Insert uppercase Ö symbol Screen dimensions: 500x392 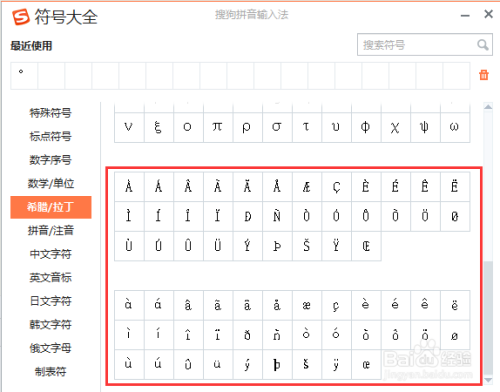(425, 216)
